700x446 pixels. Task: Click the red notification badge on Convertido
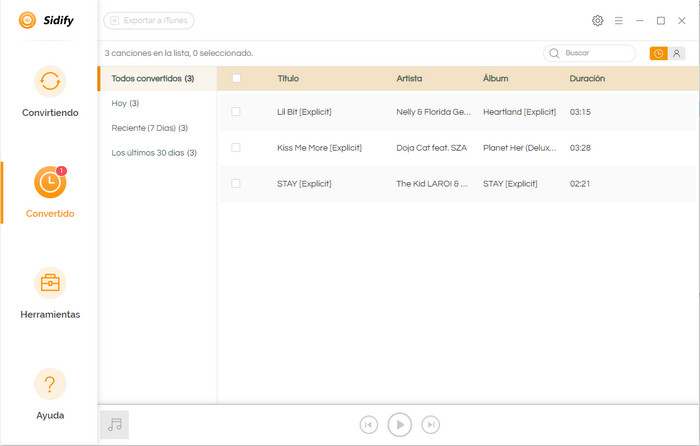[x=61, y=171]
